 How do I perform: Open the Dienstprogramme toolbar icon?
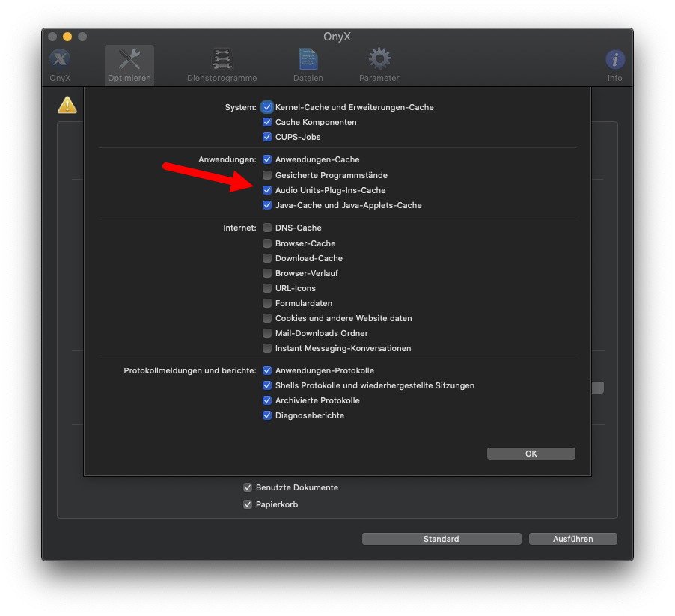(x=222, y=59)
